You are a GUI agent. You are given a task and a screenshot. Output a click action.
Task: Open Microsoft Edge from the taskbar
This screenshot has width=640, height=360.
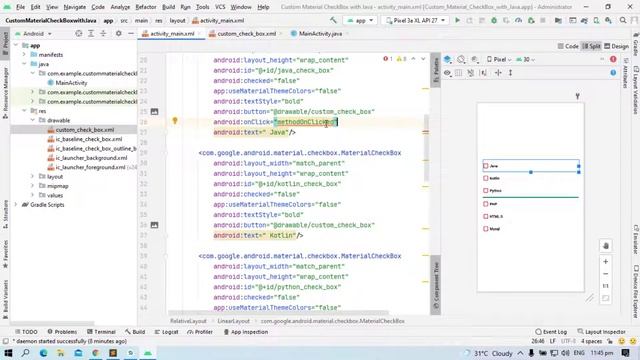click(43, 353)
